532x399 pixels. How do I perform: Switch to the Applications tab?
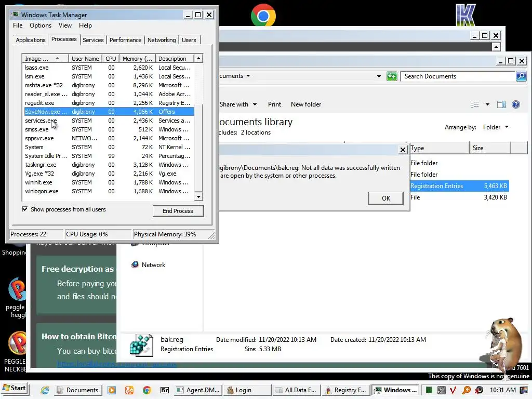click(x=31, y=40)
